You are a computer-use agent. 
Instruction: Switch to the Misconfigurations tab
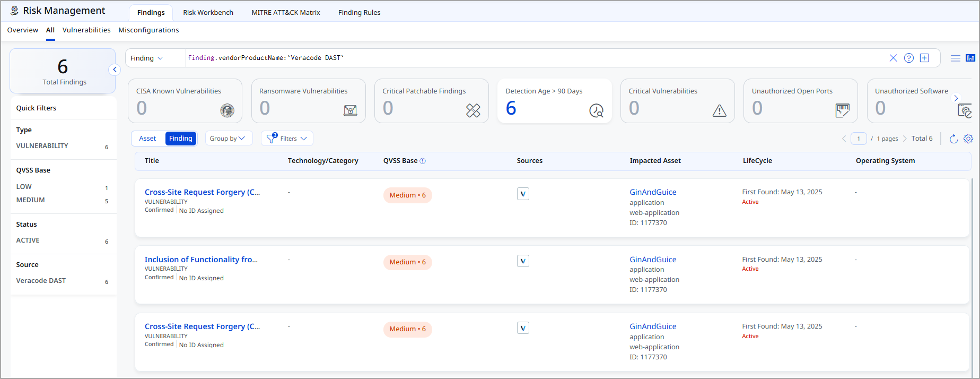[148, 30]
